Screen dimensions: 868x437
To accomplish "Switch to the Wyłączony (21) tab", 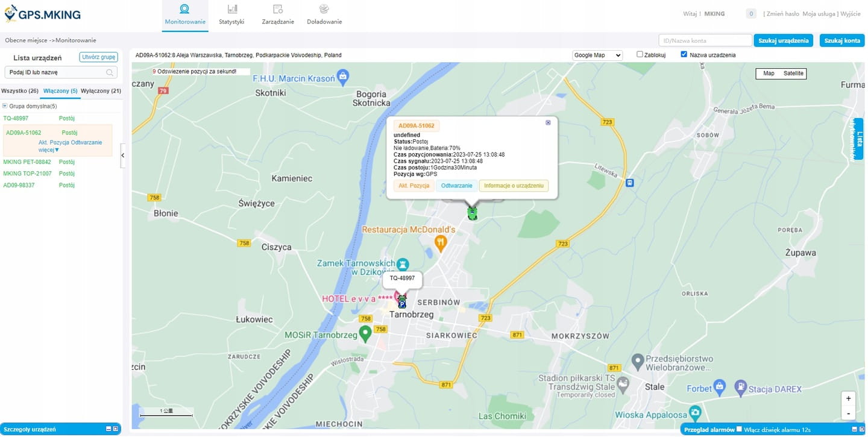I will click(101, 91).
